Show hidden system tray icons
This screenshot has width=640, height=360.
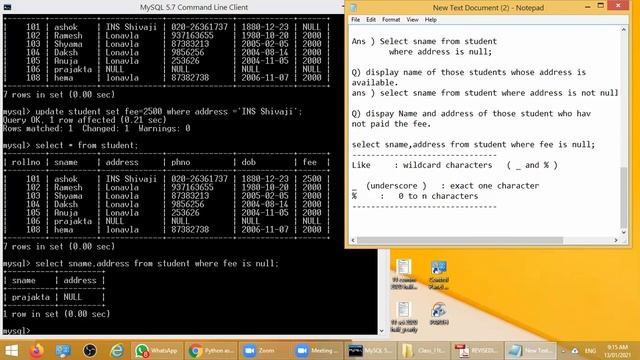click(563, 351)
